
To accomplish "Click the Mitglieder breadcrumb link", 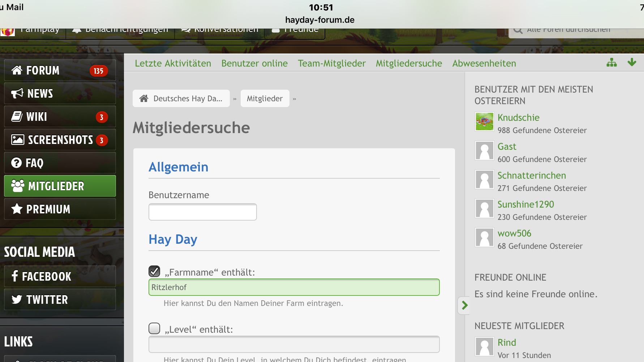I will 265,98.
